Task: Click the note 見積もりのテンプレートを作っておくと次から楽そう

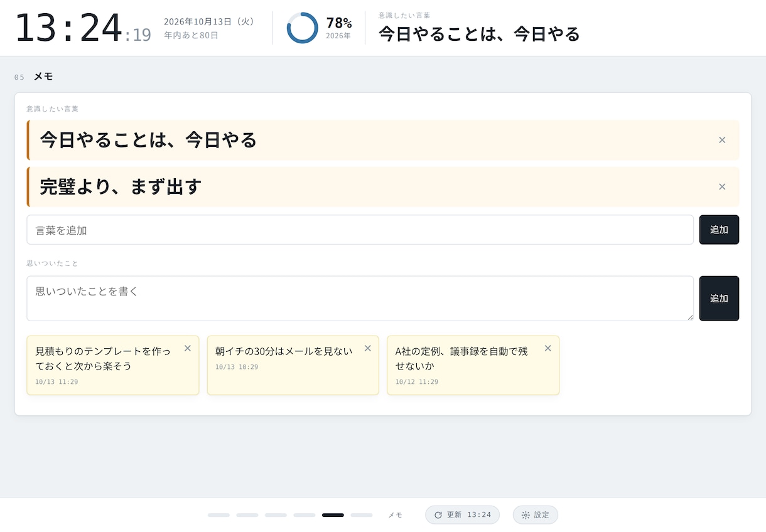Action: coord(113,365)
